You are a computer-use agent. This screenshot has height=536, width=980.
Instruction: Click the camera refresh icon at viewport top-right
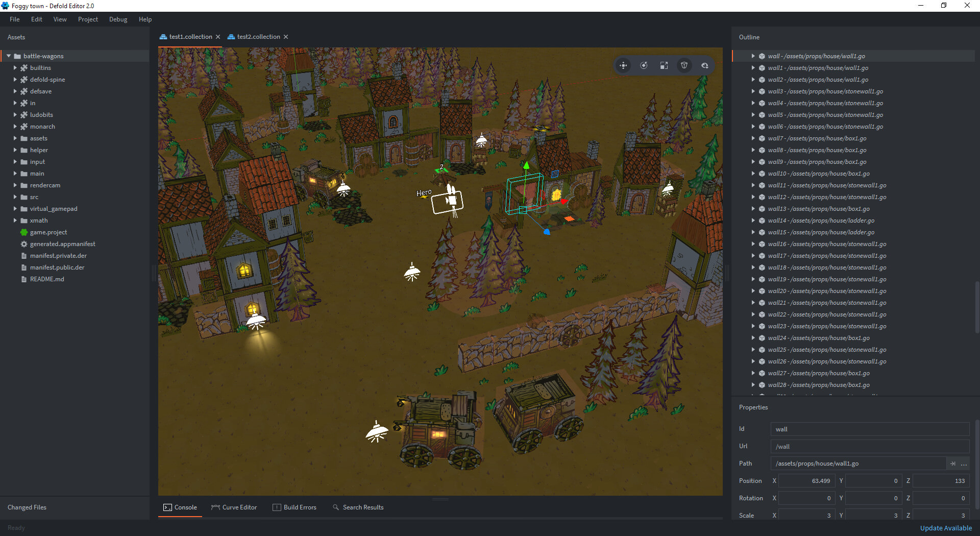pos(705,65)
